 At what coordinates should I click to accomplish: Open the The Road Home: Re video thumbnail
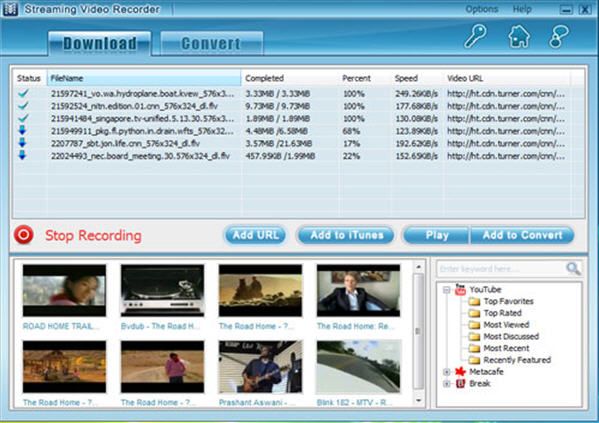(x=358, y=290)
